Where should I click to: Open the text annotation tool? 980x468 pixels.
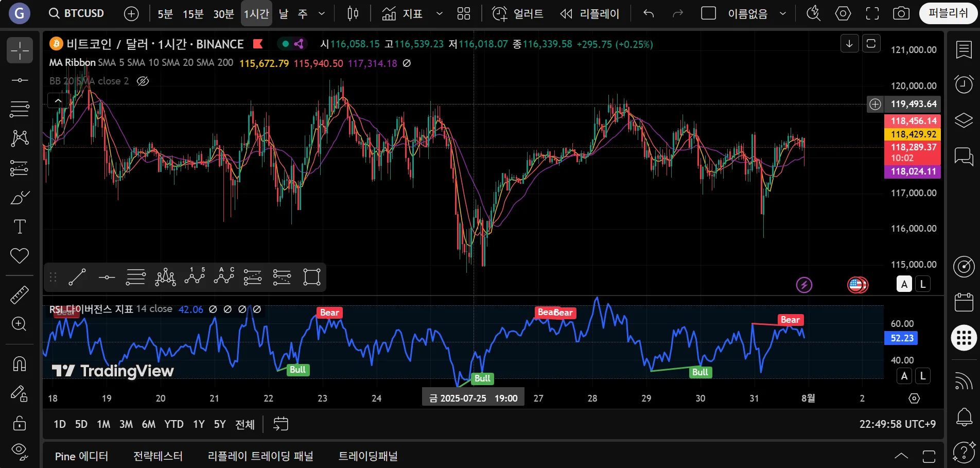coord(20,227)
